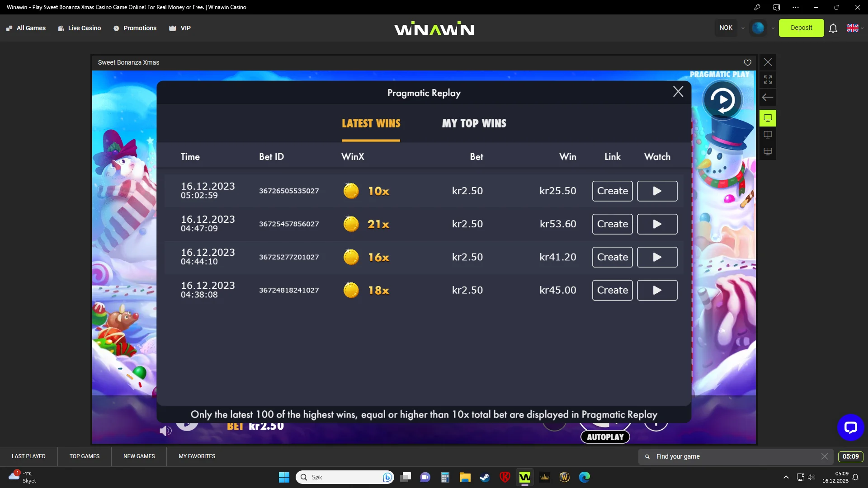Open the TOP GAMES tab

point(85,456)
